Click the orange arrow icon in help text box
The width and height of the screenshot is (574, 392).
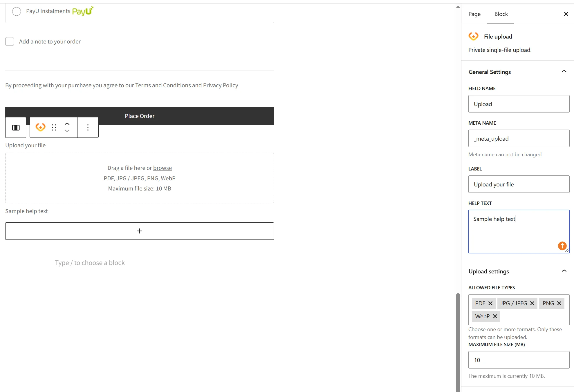562,246
